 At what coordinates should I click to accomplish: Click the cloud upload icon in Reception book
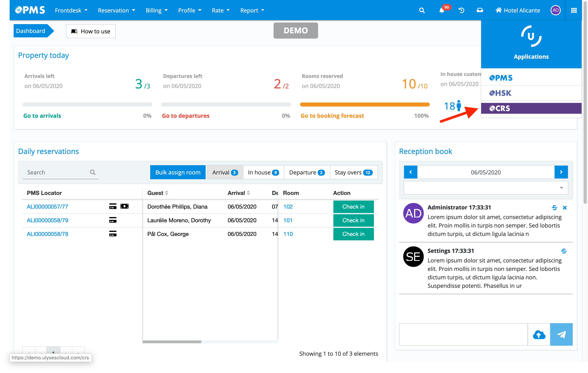(539, 334)
